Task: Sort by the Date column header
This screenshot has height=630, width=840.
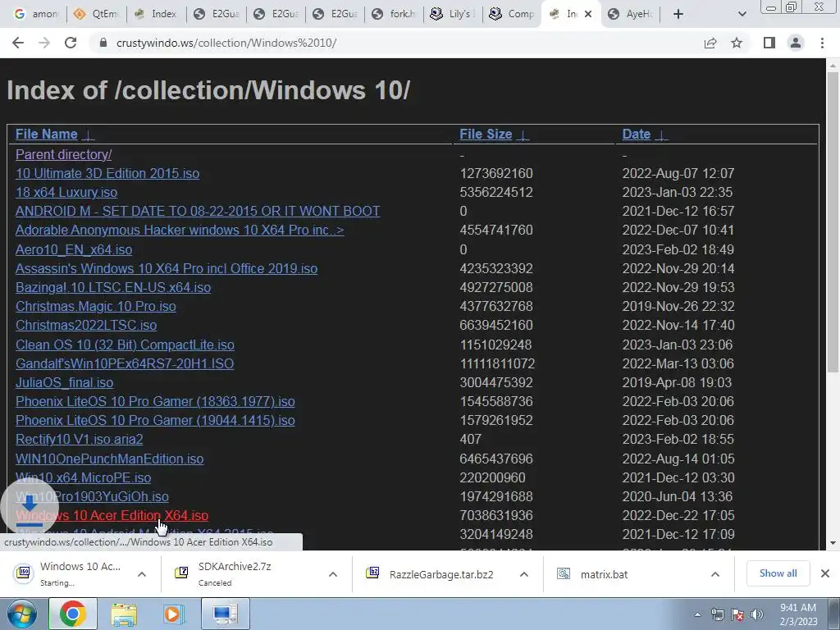Action: (x=636, y=134)
